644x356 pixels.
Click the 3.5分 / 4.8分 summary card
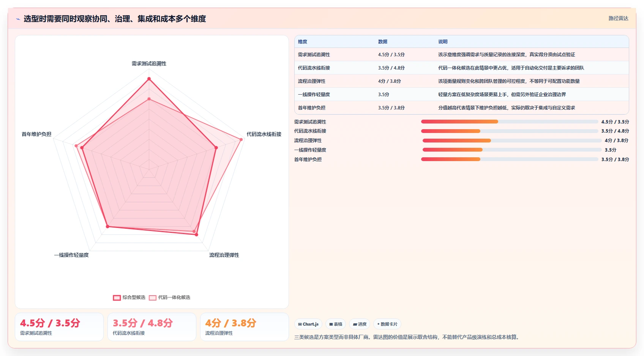point(152,327)
